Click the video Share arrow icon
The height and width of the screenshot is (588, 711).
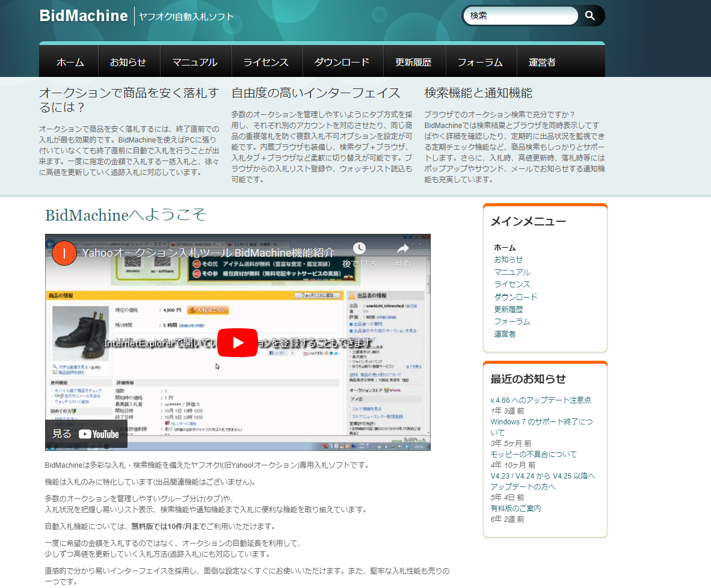pos(402,249)
